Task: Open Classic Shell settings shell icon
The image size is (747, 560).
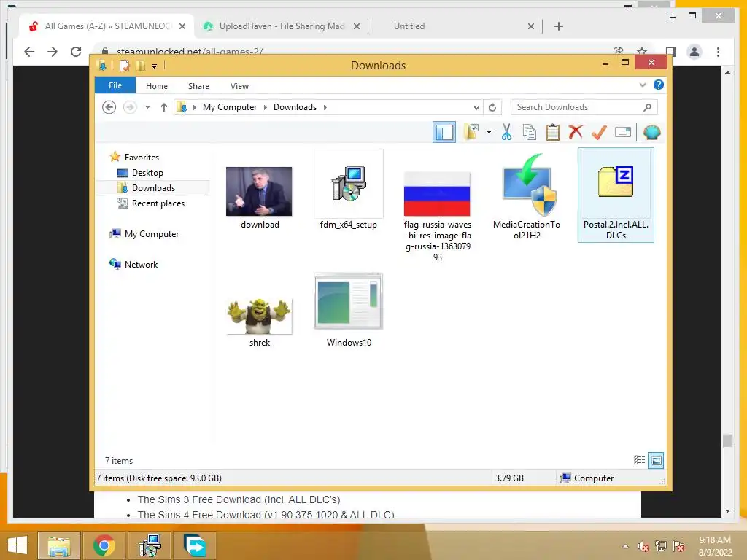Action: pyautogui.click(x=651, y=132)
